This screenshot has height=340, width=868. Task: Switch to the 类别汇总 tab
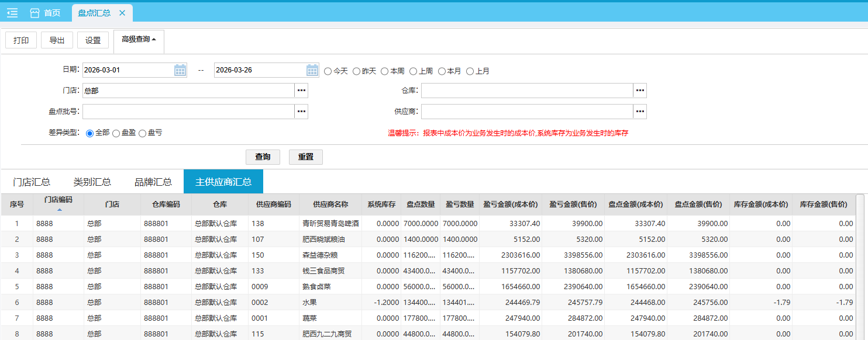(92, 182)
